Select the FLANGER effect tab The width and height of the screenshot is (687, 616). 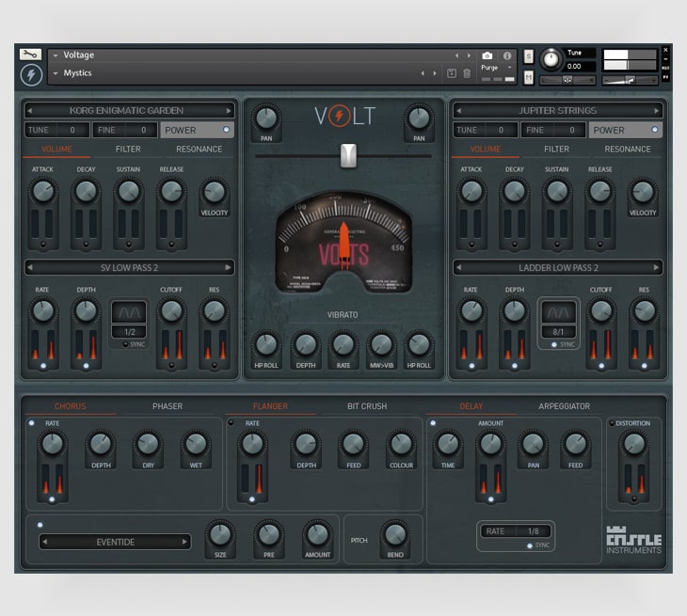coord(270,406)
